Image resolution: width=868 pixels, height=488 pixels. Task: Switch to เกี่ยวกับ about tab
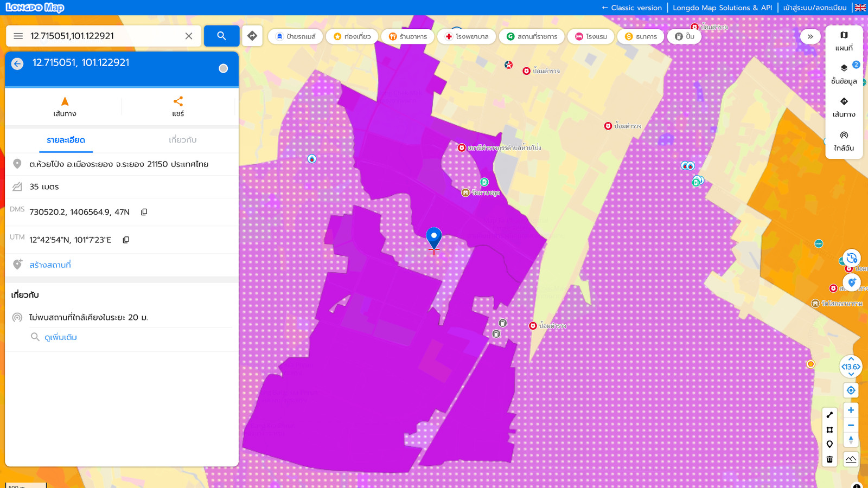click(183, 140)
